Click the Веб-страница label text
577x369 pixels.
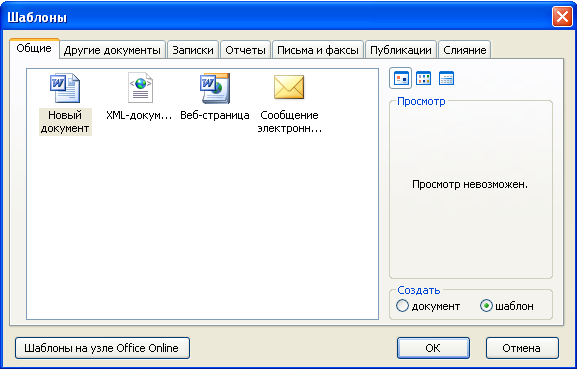[215, 115]
